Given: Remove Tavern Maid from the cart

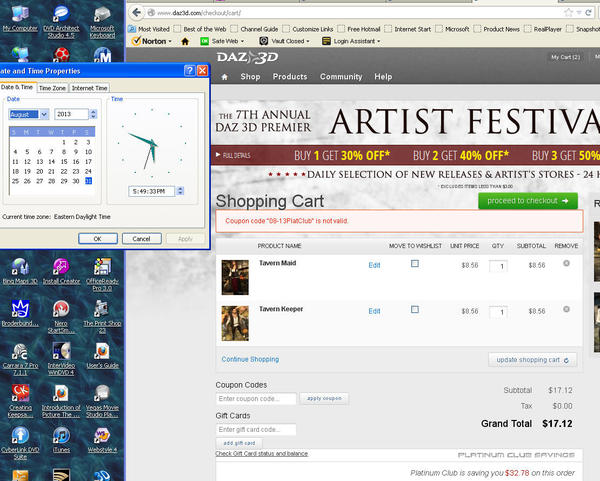Looking at the screenshot, I should tap(566, 263).
